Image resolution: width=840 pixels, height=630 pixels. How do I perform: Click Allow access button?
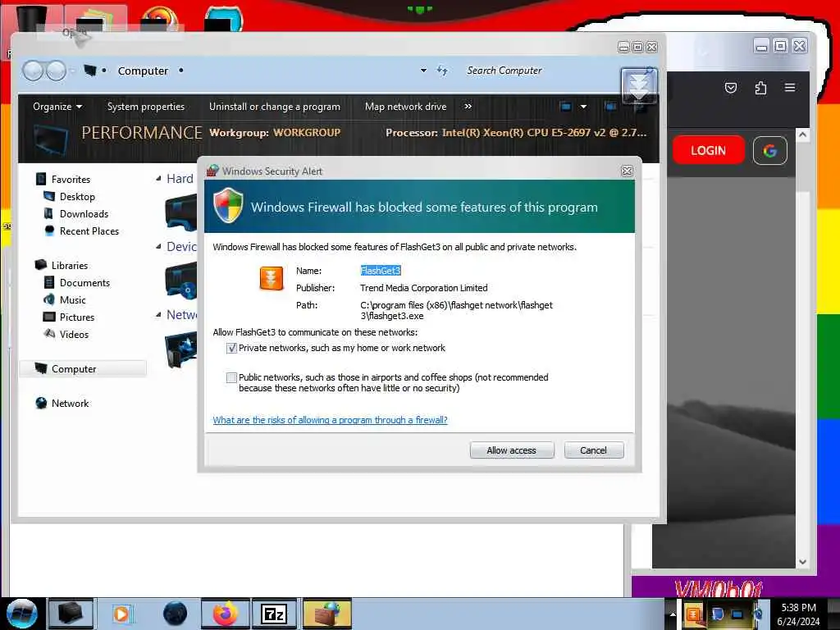pos(512,450)
